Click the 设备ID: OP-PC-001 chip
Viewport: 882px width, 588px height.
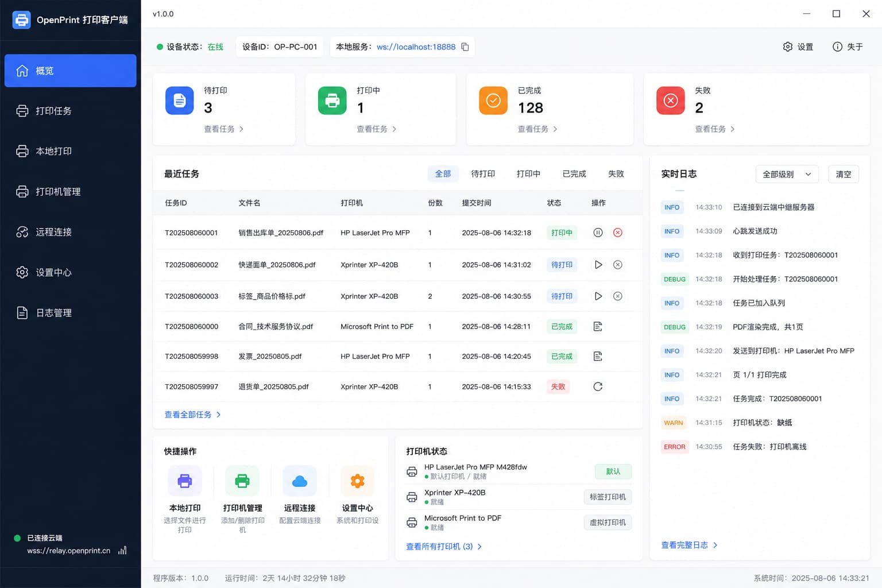280,47
